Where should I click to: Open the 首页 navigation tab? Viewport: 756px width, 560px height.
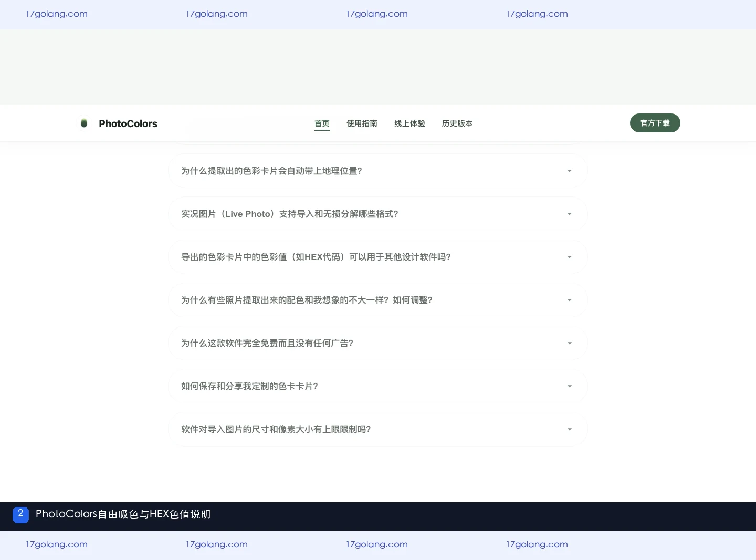tap(322, 123)
